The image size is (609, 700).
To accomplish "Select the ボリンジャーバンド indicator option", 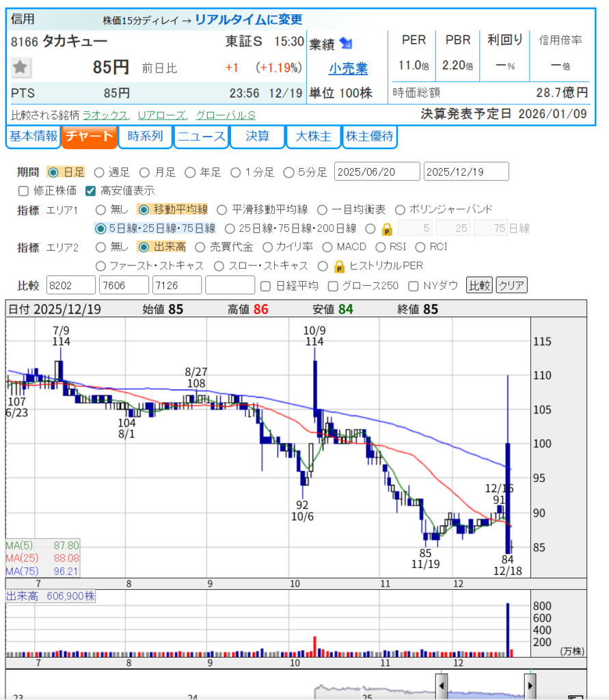I will (x=399, y=209).
